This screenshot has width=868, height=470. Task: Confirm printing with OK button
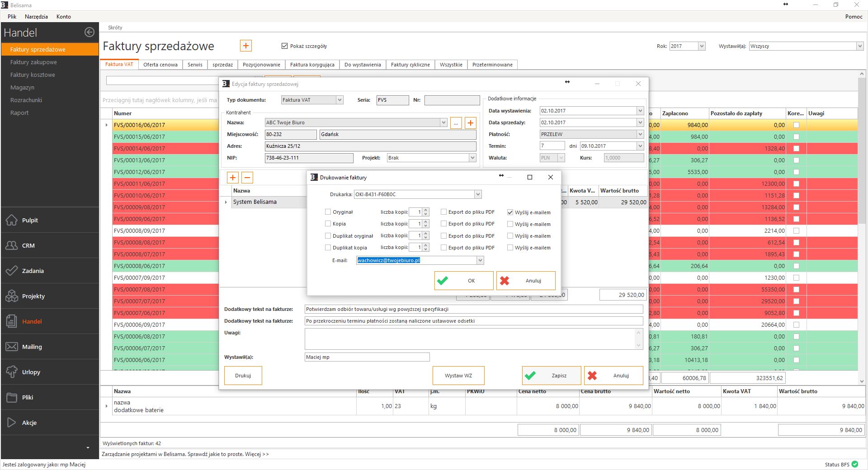(464, 281)
